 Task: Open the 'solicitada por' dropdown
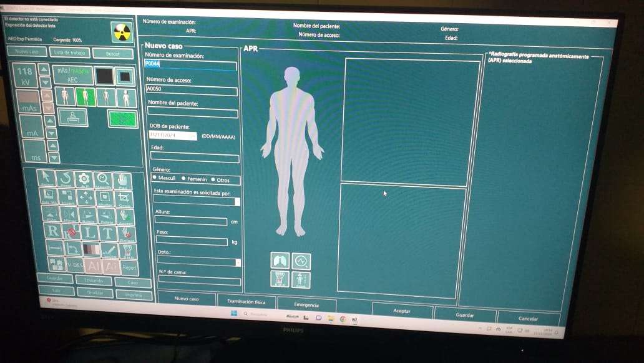pos(237,202)
